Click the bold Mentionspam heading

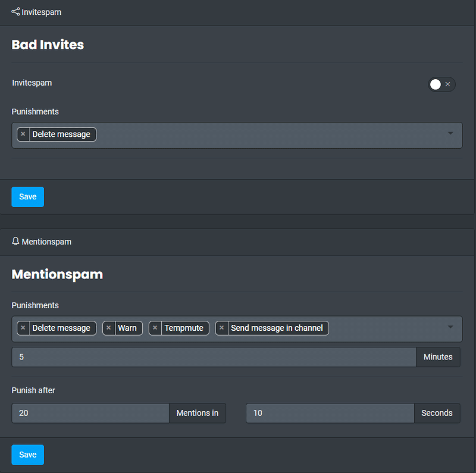tap(57, 274)
